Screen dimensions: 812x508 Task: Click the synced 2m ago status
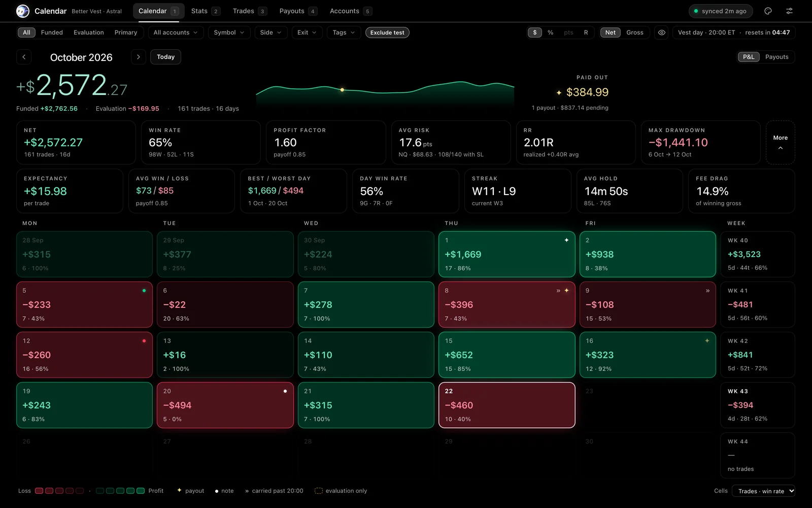(x=720, y=11)
